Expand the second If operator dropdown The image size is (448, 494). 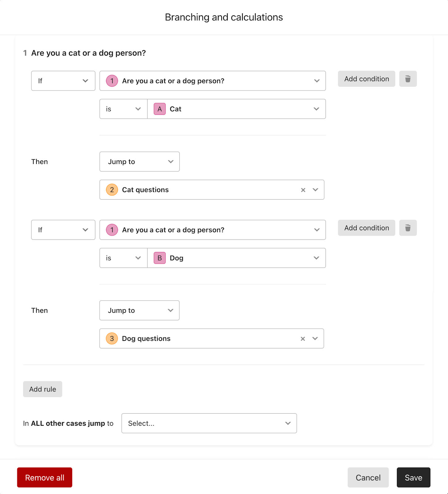coord(63,230)
